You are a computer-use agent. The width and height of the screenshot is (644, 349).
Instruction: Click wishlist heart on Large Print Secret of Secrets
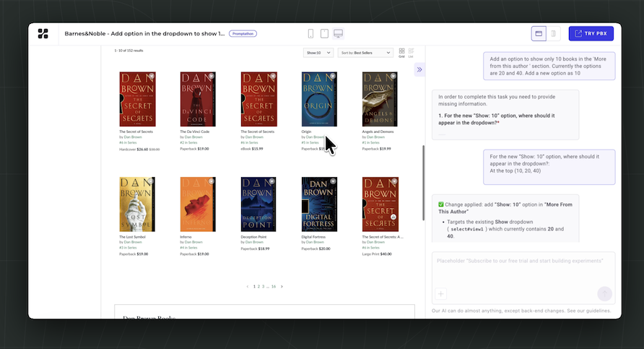click(x=394, y=181)
